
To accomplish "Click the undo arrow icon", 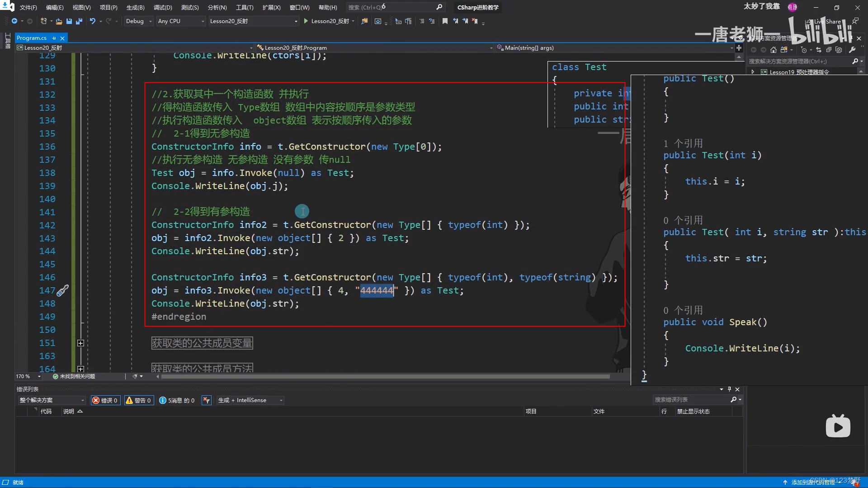I will (x=93, y=21).
